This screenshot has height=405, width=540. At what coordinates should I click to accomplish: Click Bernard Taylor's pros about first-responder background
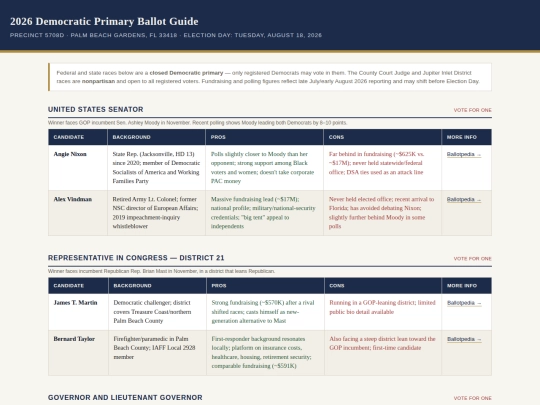coord(261,352)
